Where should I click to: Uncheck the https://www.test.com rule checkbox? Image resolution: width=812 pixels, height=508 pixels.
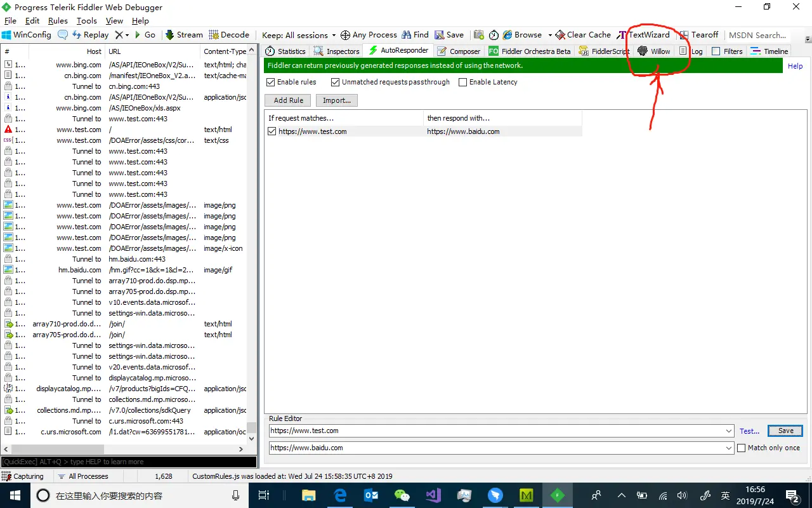272,131
